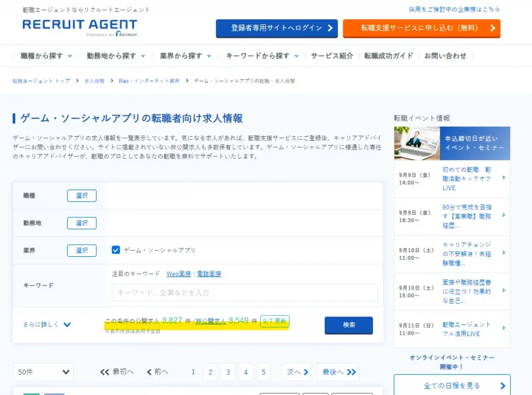Open the 転職成功ガイド menu item
532x395 pixels.
(x=389, y=56)
